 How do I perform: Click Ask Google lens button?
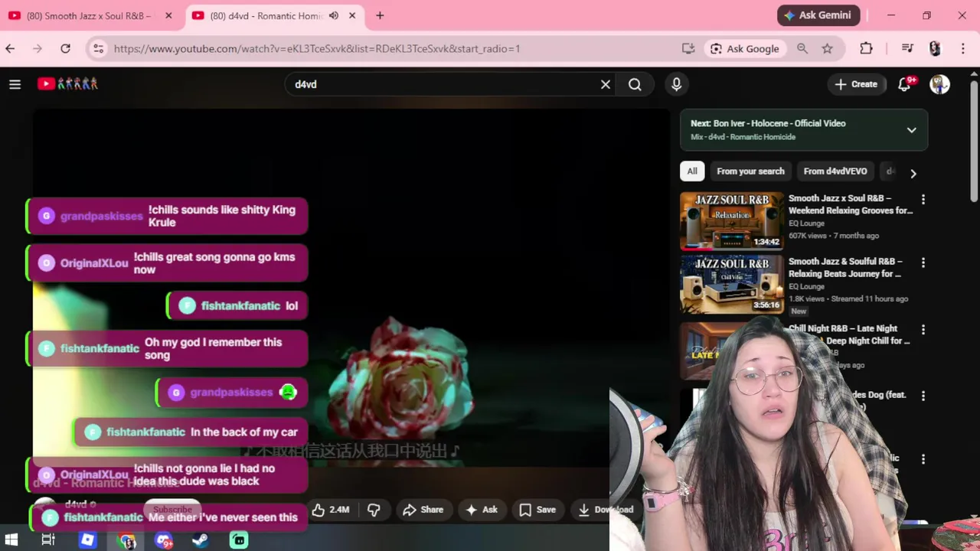745,48
